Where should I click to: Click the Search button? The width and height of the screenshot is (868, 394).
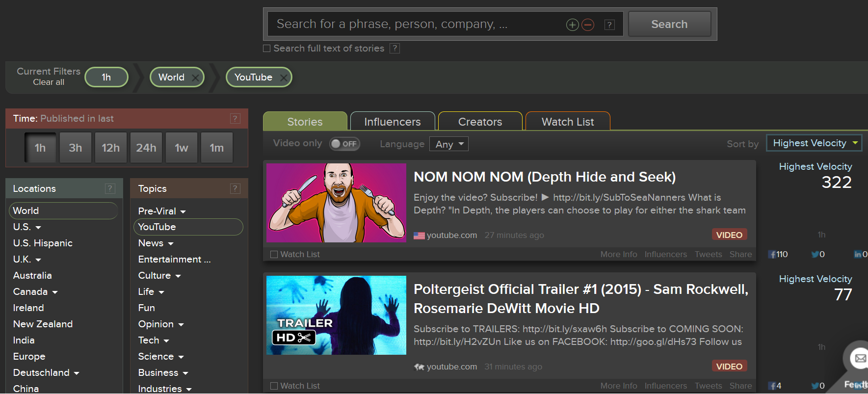[x=669, y=24]
